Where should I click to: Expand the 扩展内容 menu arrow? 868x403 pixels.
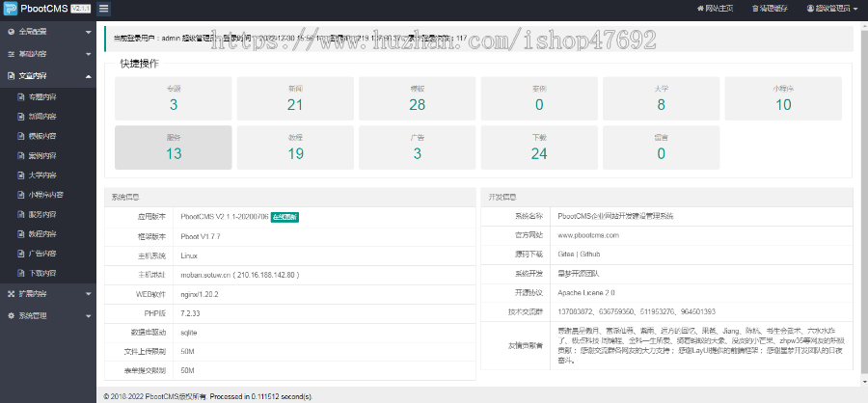(x=89, y=294)
